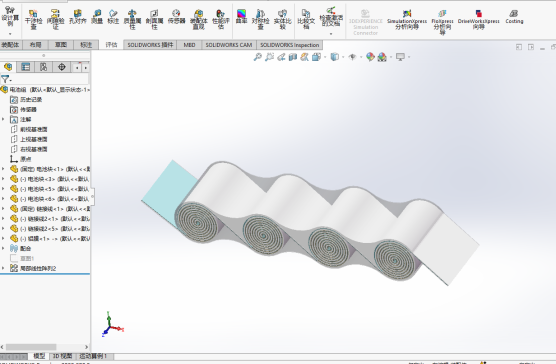Expand 配合 mates folder

[3, 248]
